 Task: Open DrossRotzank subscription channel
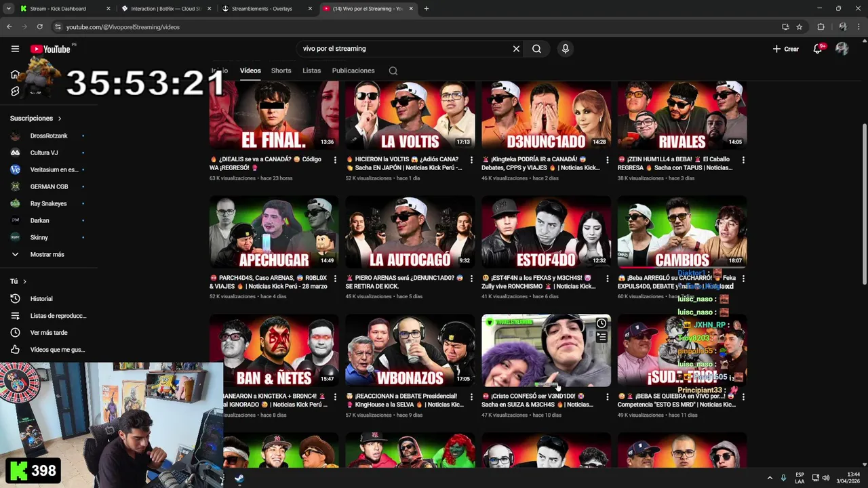47,136
